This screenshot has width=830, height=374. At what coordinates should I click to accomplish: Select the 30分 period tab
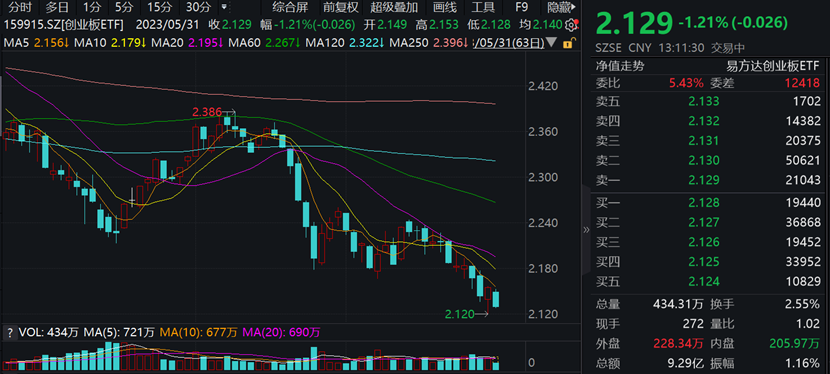coord(198,7)
